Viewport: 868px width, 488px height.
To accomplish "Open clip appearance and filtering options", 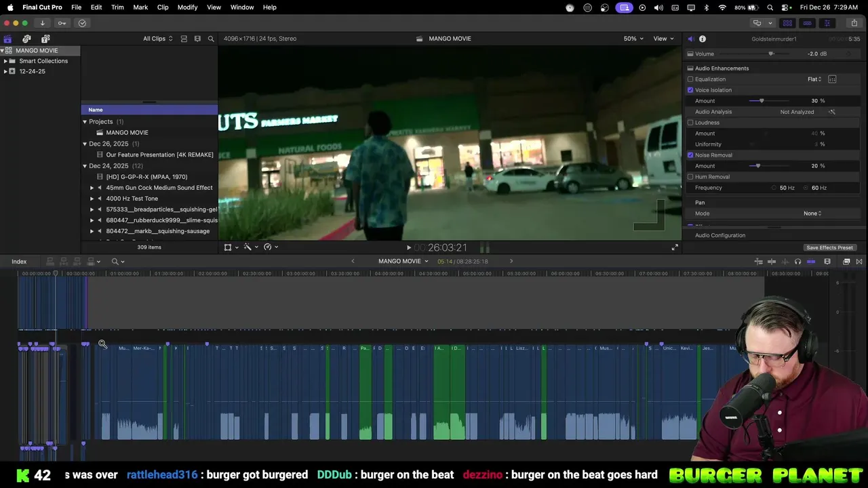I will point(197,39).
